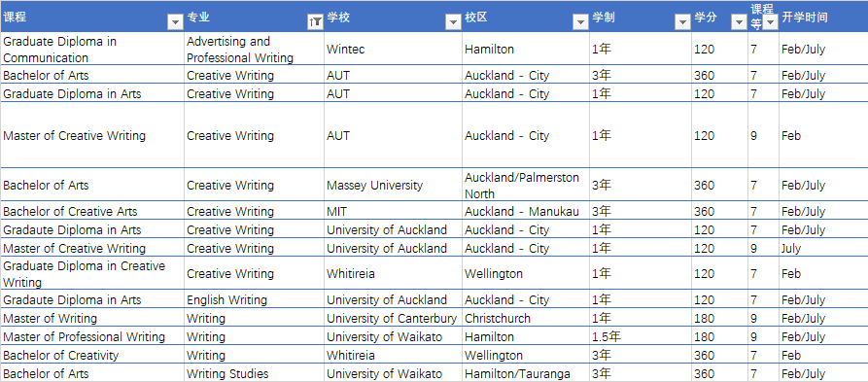Select the Massey University cell
Image resolution: width=868 pixels, height=382 pixels.
pos(393,186)
